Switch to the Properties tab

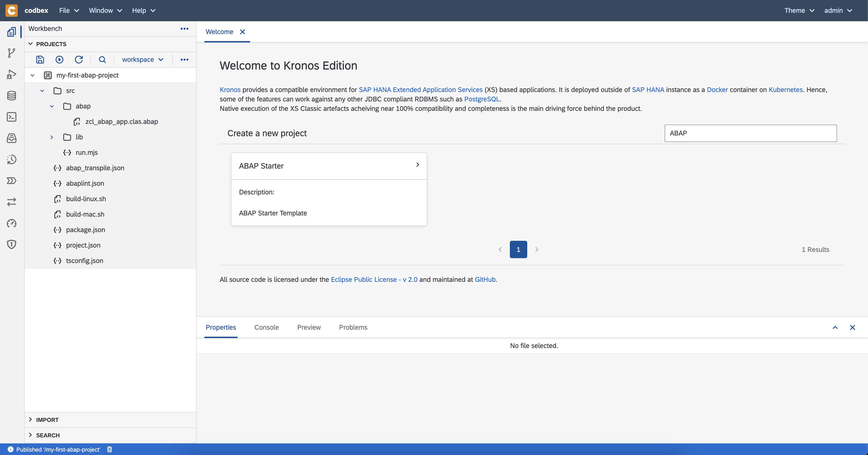pos(221,327)
